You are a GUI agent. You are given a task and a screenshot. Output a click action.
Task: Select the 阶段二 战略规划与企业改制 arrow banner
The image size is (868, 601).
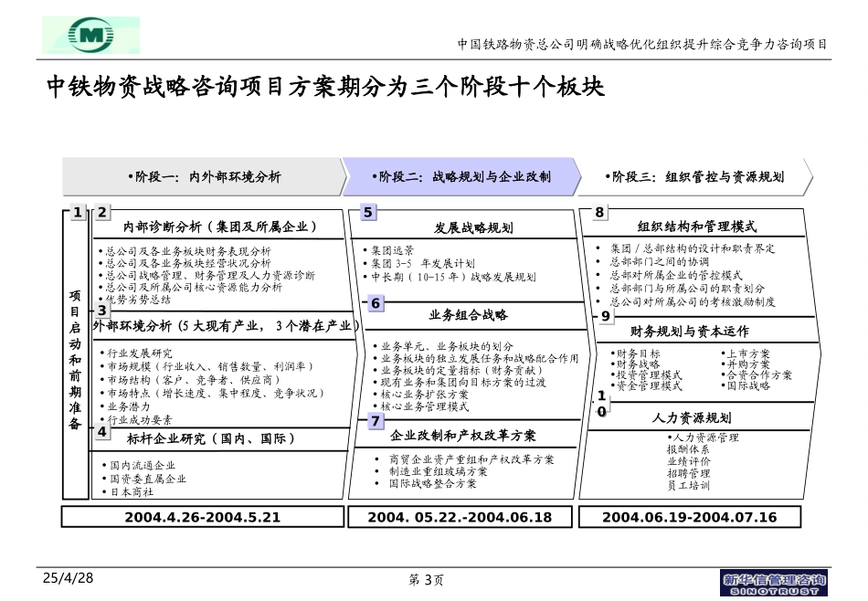pos(461,176)
